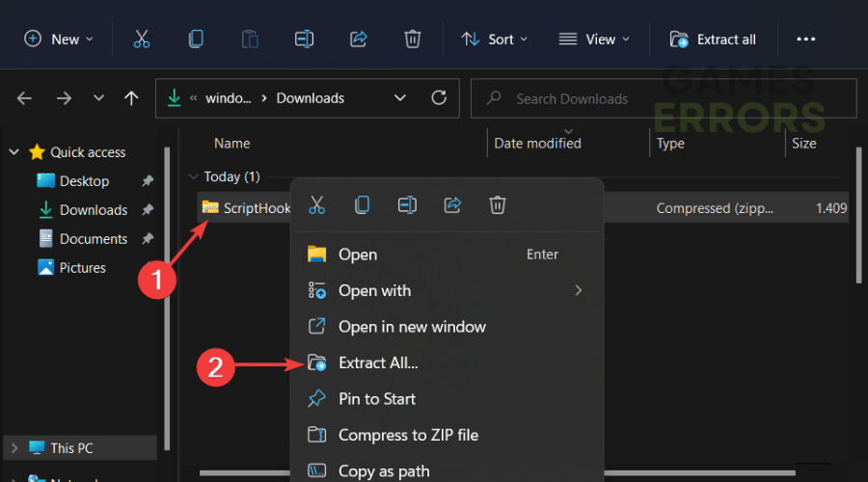868x482 pixels.
Task: Click the Cut icon in the top toolbar
Action: click(x=142, y=39)
